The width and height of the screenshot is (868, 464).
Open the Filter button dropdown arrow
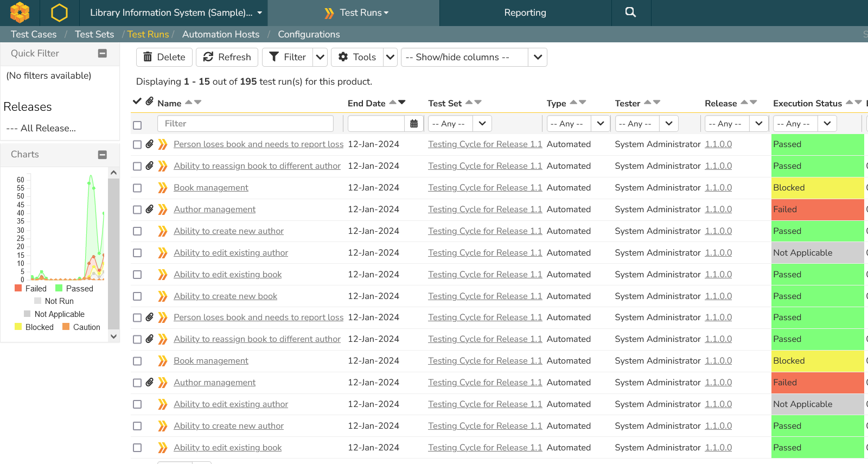[x=320, y=57]
